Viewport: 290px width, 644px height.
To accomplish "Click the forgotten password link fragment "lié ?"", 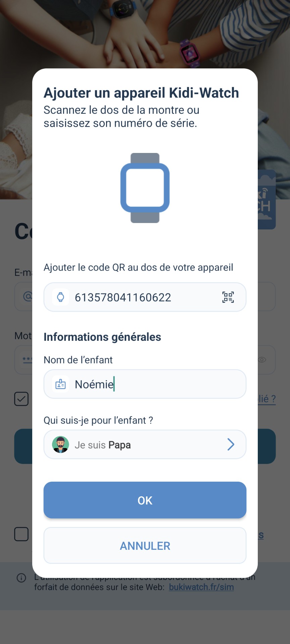I will [267, 399].
